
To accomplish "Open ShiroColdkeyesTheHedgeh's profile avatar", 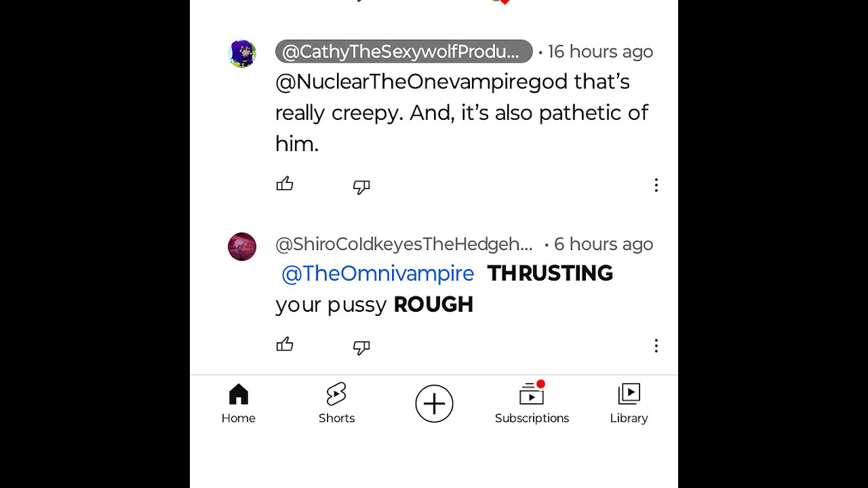I will [242, 247].
